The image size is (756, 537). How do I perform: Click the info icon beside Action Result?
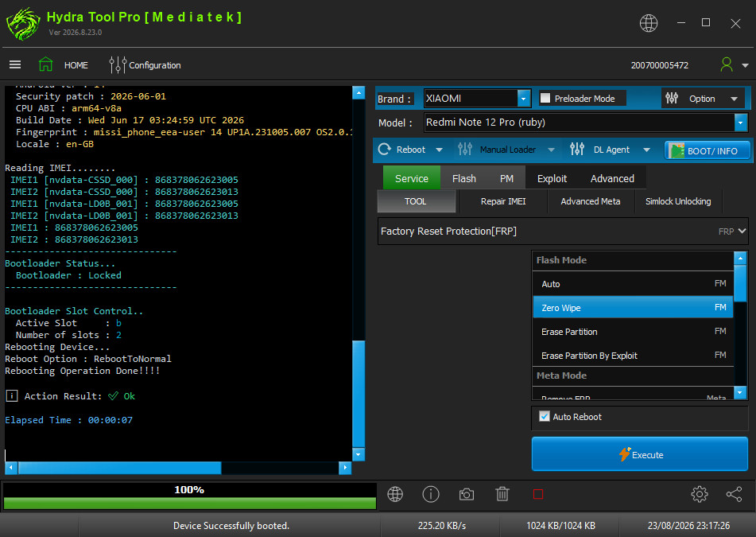tap(12, 396)
